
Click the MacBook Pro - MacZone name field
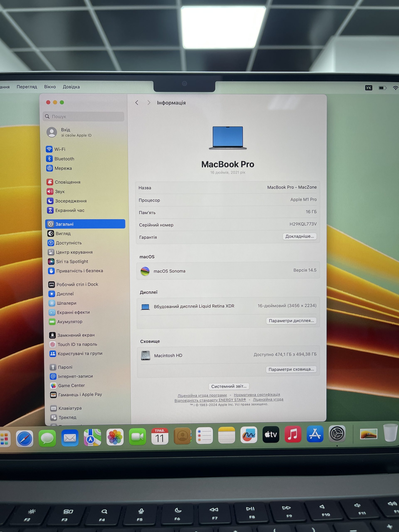tap(292, 187)
